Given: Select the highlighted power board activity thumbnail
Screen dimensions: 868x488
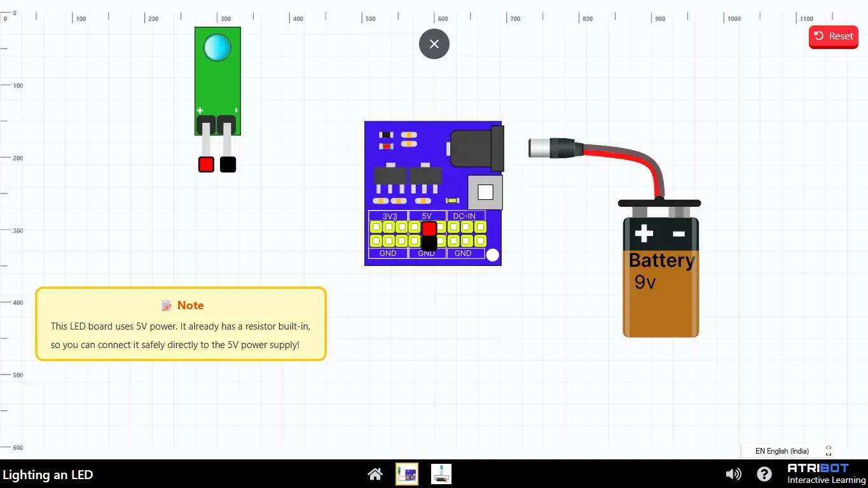Looking at the screenshot, I should [407, 474].
